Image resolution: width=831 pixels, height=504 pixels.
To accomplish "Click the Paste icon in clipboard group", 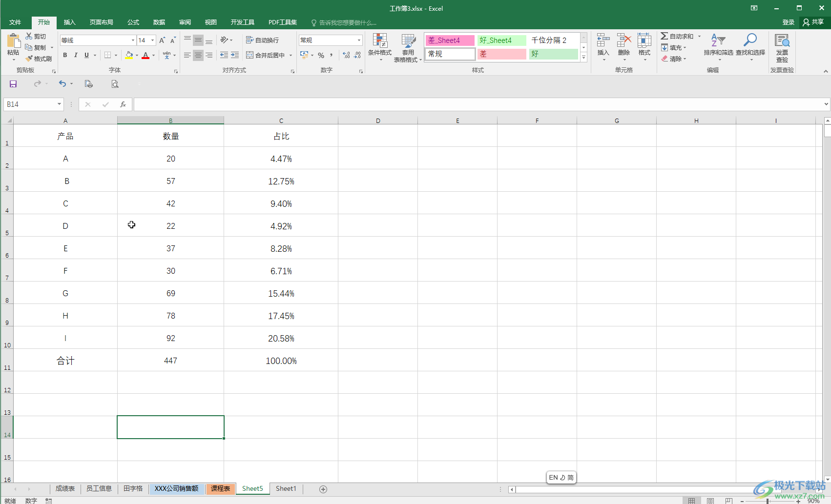I will pyautogui.click(x=13, y=41).
